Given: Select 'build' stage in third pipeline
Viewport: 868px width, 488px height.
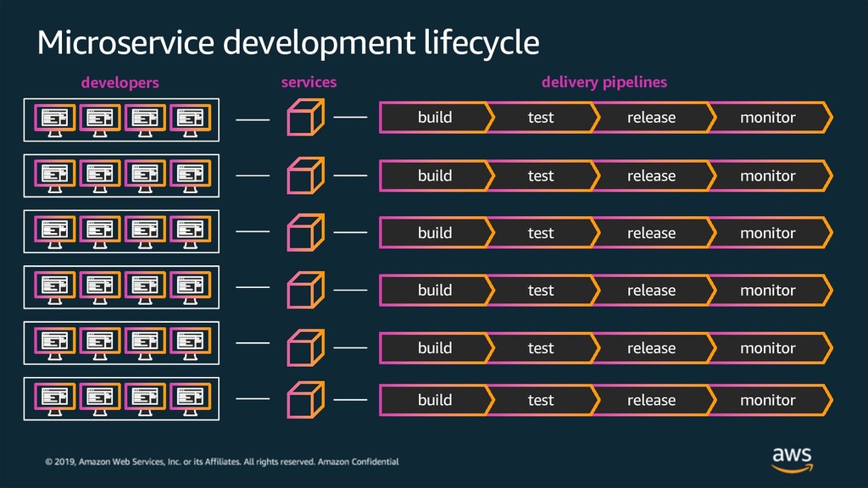Looking at the screenshot, I should click(435, 232).
